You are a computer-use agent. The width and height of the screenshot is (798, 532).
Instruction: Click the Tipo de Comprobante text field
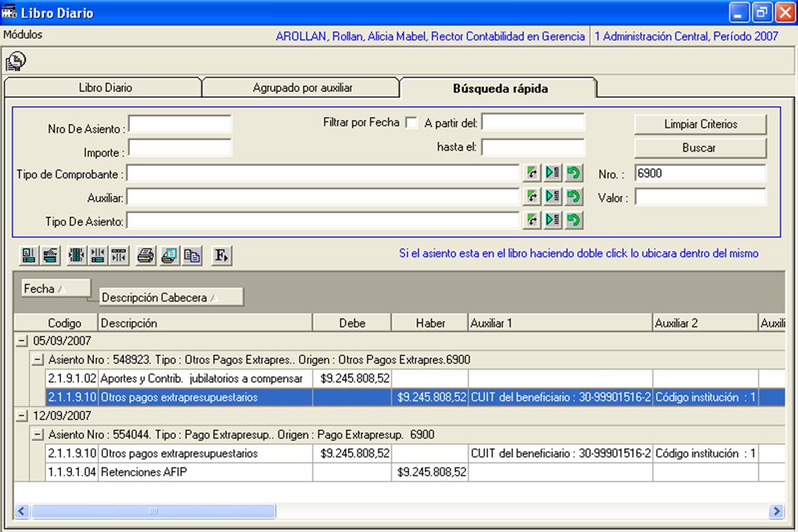[x=323, y=173]
